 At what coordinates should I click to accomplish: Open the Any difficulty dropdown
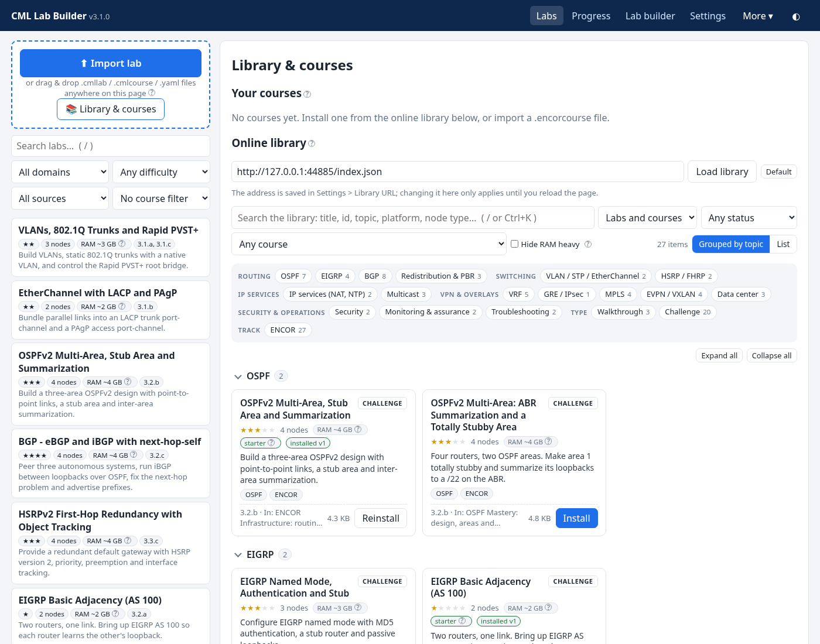point(162,172)
